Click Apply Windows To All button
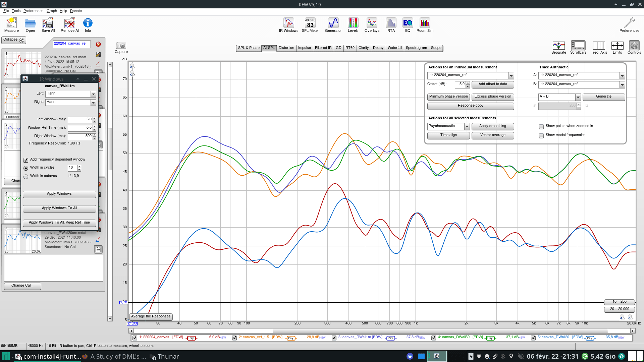 coord(59,208)
